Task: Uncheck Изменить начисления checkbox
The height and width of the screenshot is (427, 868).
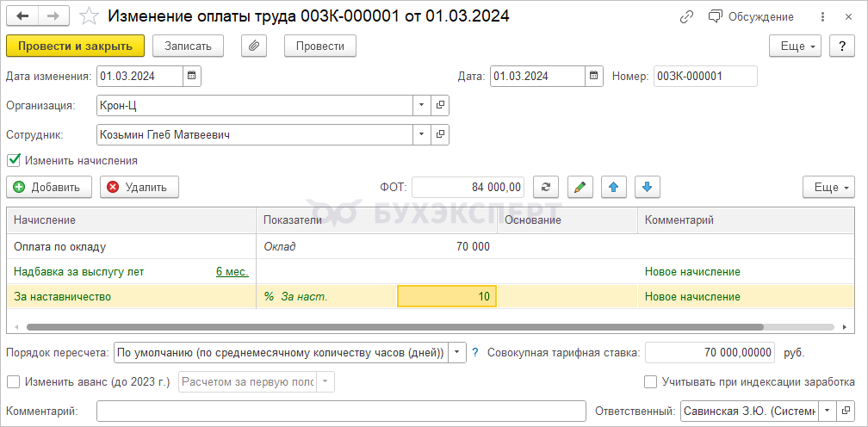Action: click(14, 161)
